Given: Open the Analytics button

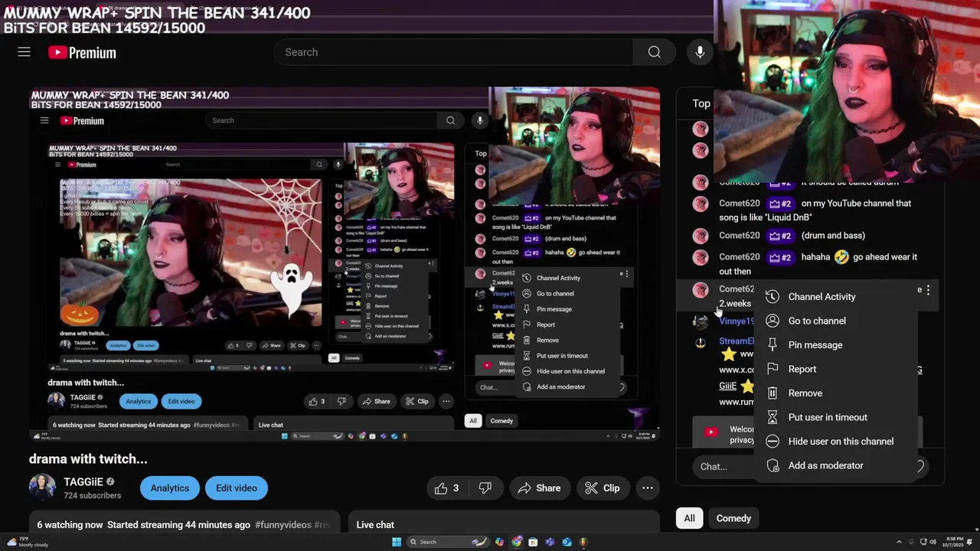Looking at the screenshot, I should (x=170, y=488).
